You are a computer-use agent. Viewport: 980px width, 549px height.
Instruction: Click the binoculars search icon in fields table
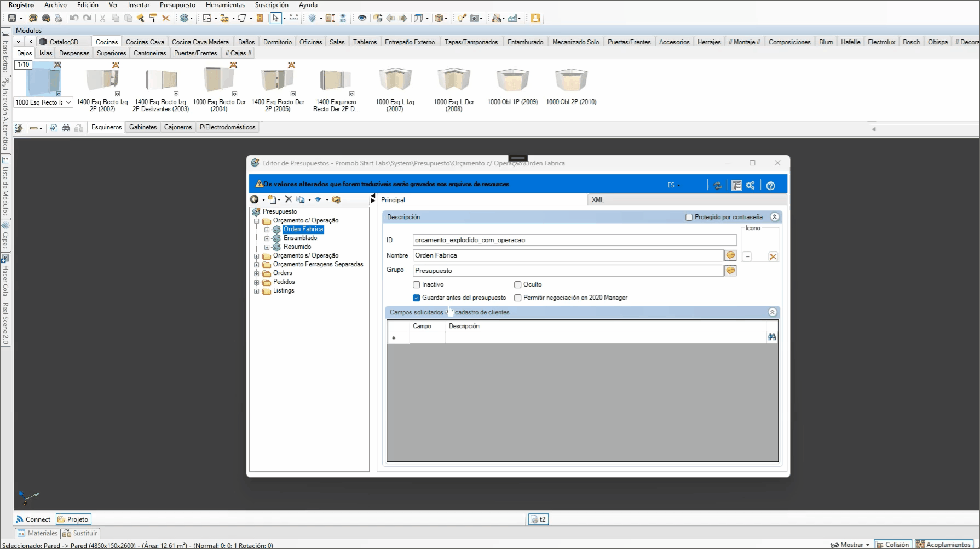(x=772, y=337)
